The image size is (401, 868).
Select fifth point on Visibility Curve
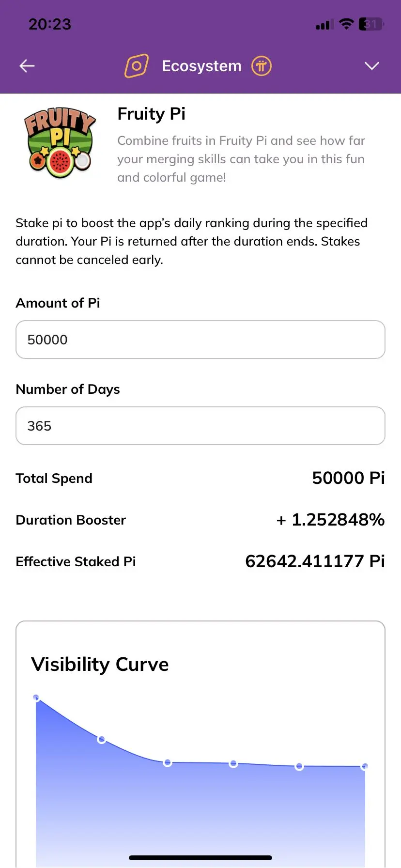point(299,767)
